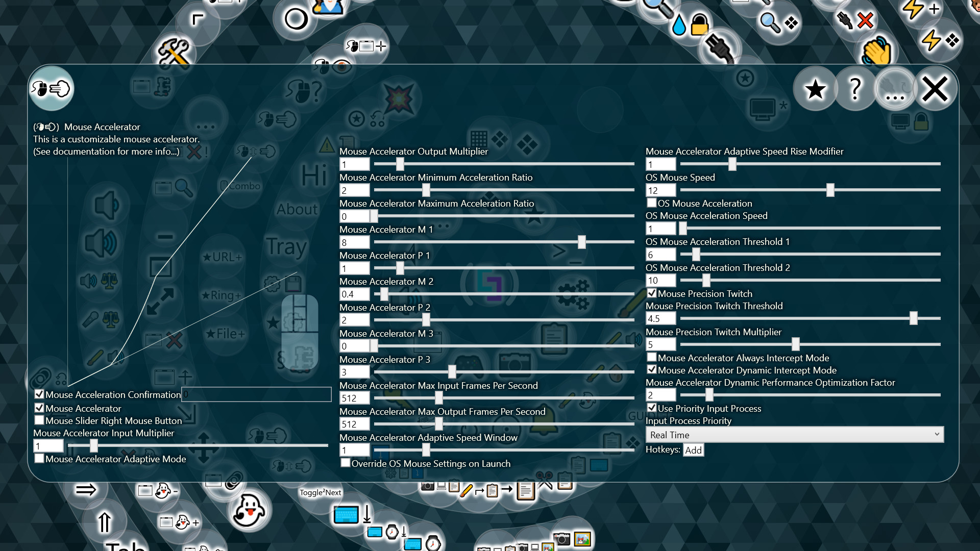This screenshot has height=551, width=980.
Task: Enable Override OS Mouse Settings on Launch
Action: point(346,463)
